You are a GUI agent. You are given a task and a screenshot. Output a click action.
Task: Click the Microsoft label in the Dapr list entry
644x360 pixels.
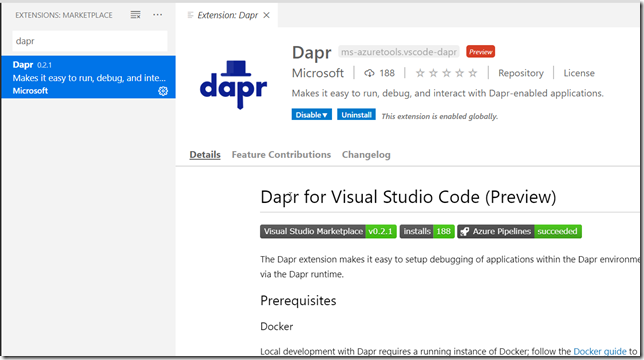(30, 91)
